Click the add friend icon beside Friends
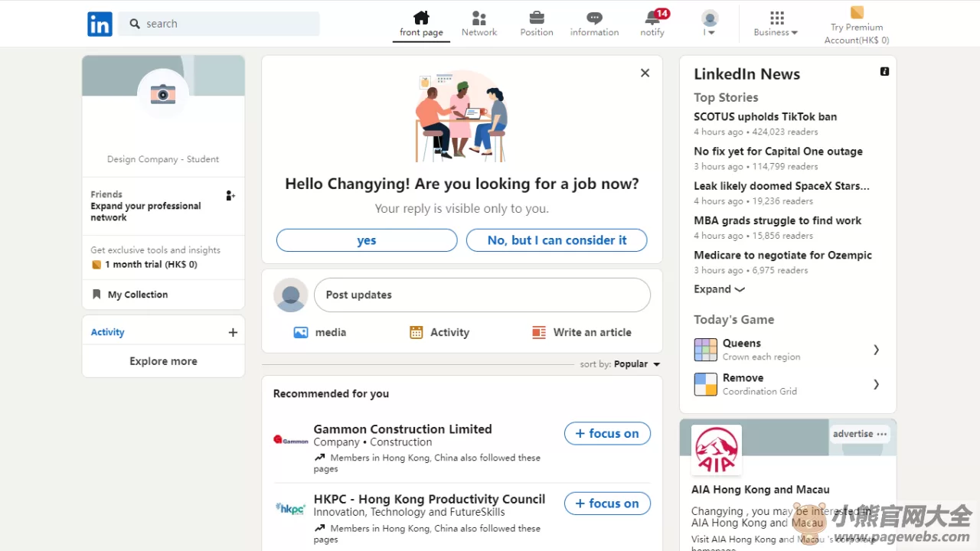 (230, 196)
